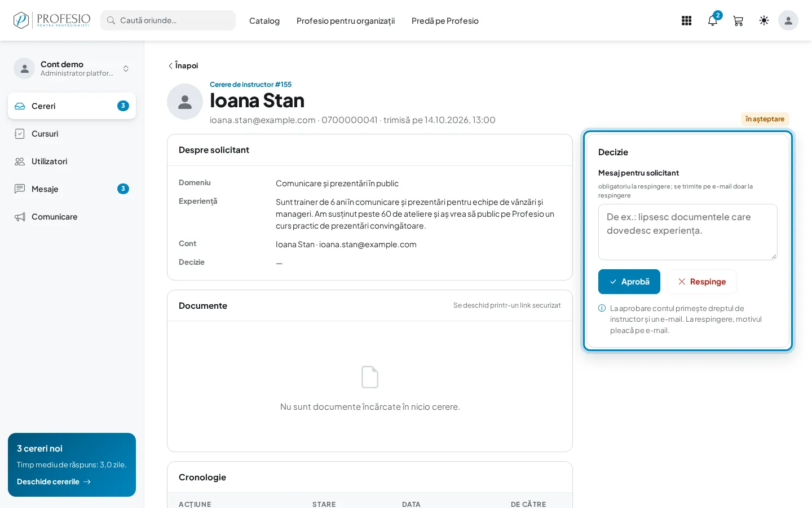
Task: Click the Comunicare megaphone icon in sidebar
Action: tap(20, 217)
